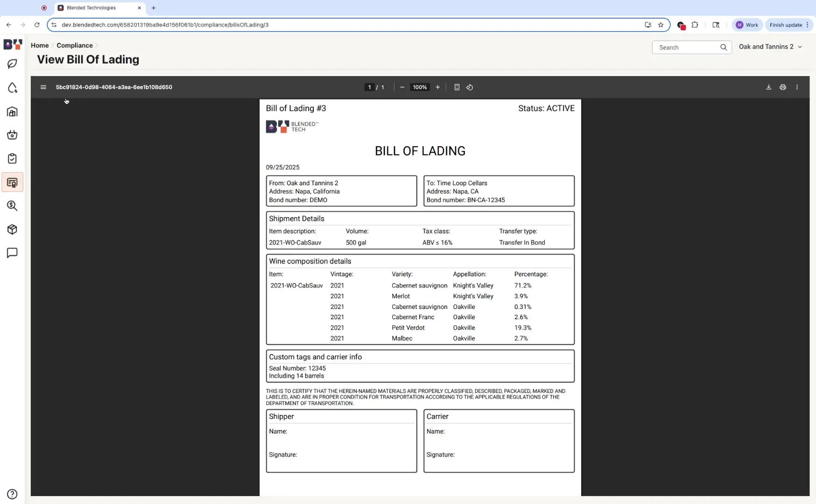
Task: Rotate the PDF counterclockwise
Action: [x=470, y=87]
